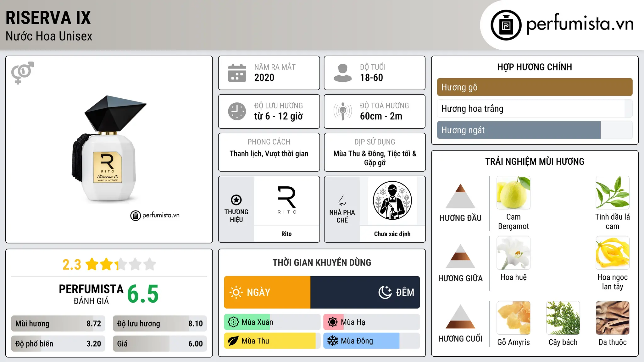The width and height of the screenshot is (644, 362).
Task: Click the Hương ngát accord bar
Action: [535, 130]
